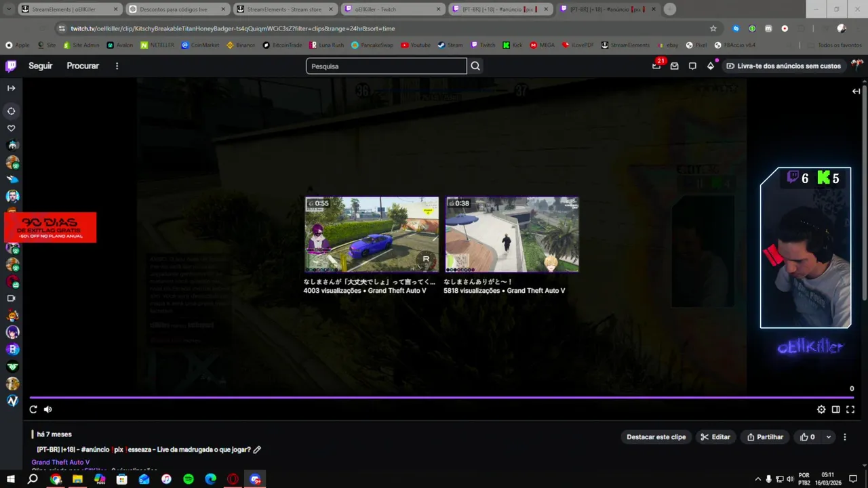Open the Binance bookmark
Viewport: 868px width, 488px height.
(x=241, y=45)
